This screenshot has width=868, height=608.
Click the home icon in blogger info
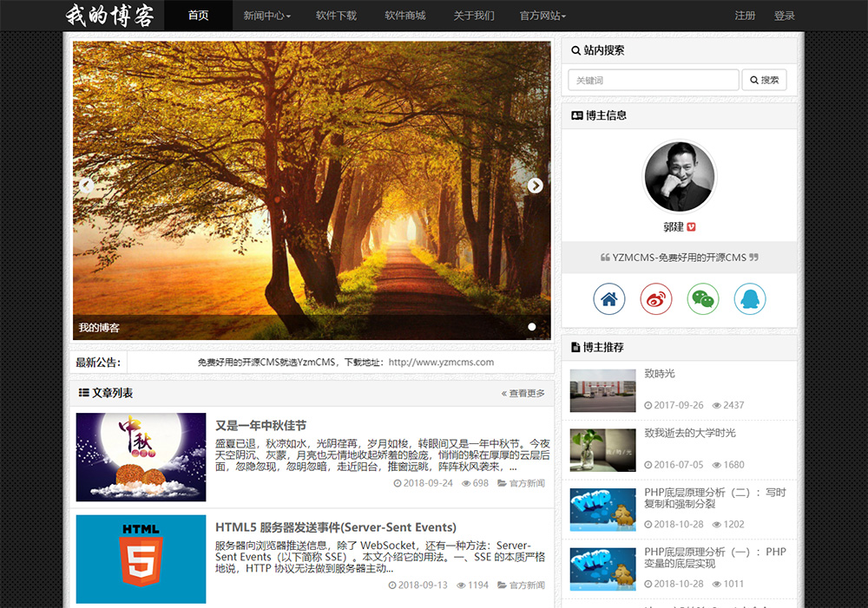click(x=609, y=299)
